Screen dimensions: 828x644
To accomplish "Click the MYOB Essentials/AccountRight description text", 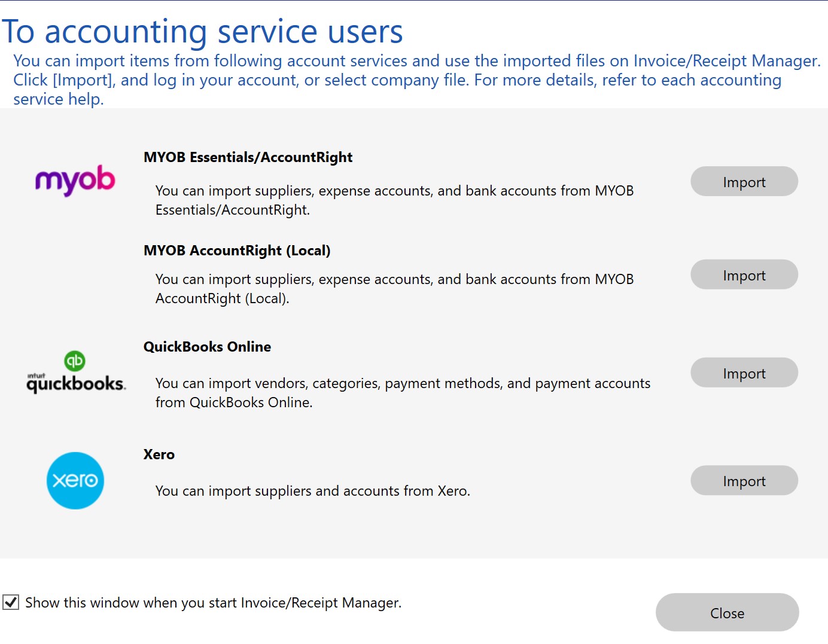I will tap(394, 200).
